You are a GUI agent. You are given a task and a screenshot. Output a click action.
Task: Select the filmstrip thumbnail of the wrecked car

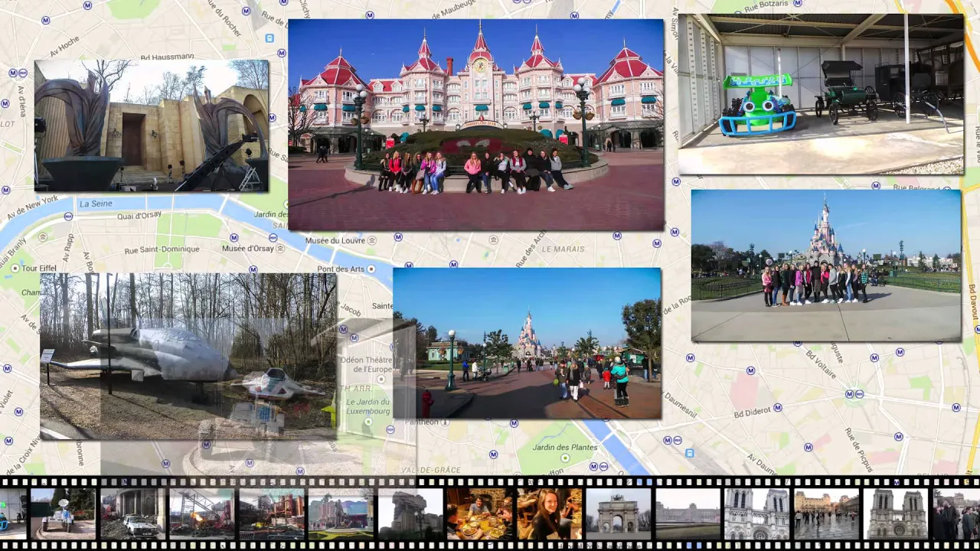pos(132,514)
